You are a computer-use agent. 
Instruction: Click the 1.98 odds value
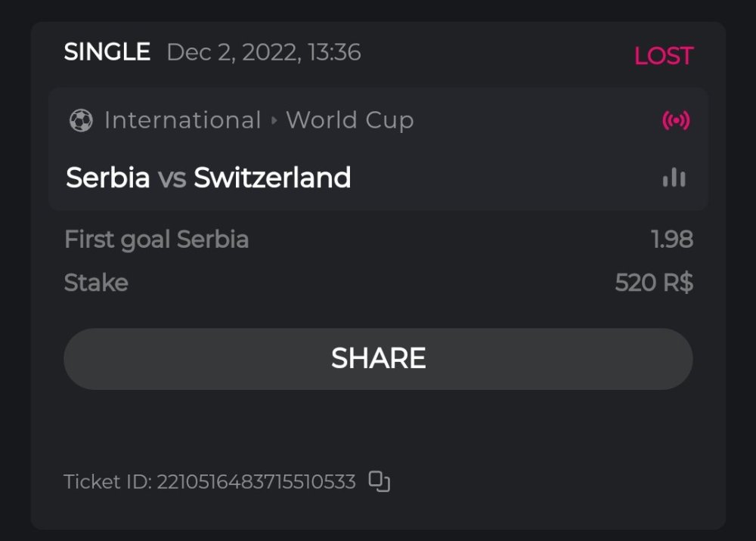click(671, 240)
